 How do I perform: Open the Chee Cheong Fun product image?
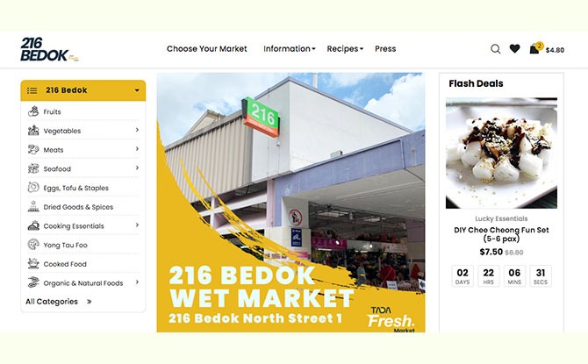point(501,153)
